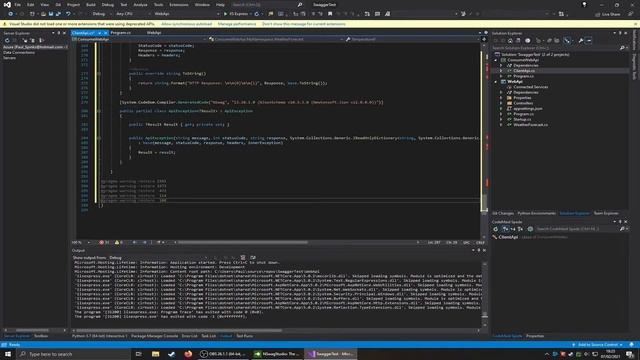Click the CodeMaid Spade search field
Image resolution: width=640 pixels, height=360 pixels.
click(577, 229)
